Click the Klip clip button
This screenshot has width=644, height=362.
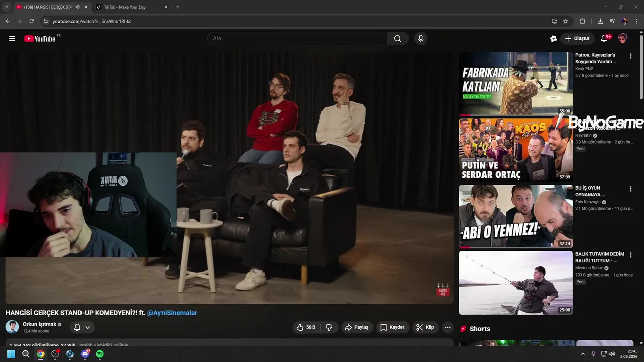point(425,327)
